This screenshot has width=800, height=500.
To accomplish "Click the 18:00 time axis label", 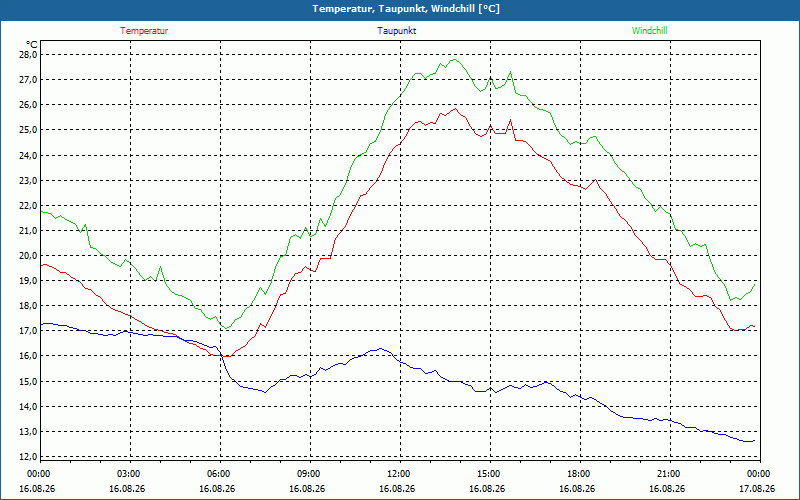I will pyautogui.click(x=580, y=474).
